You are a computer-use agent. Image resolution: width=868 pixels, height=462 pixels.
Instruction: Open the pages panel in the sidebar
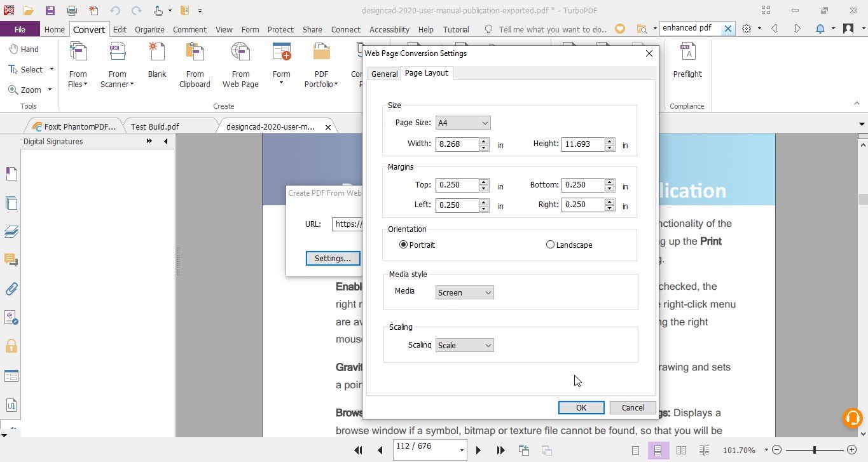tap(11, 203)
